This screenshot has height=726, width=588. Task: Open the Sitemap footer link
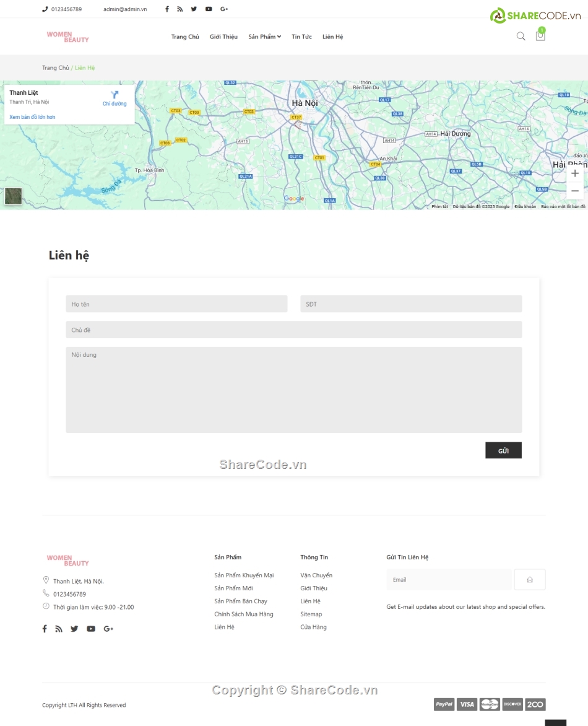311,614
